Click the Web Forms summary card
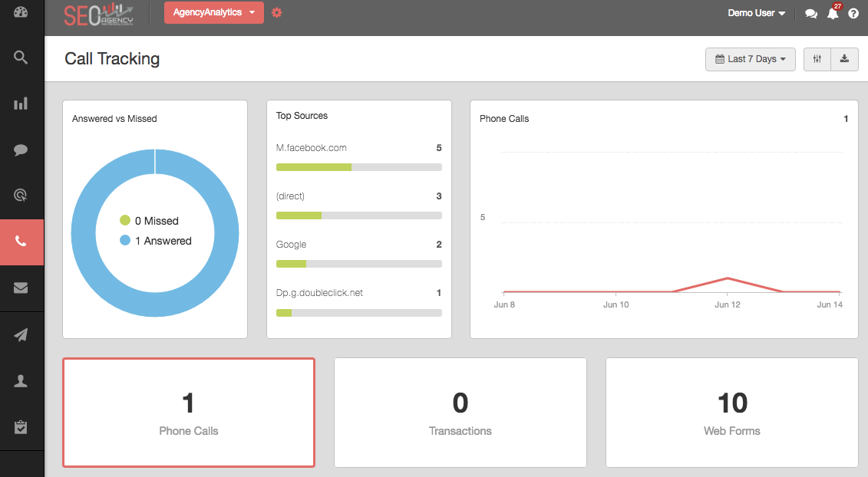Image resolution: width=868 pixels, height=477 pixels. (731, 413)
